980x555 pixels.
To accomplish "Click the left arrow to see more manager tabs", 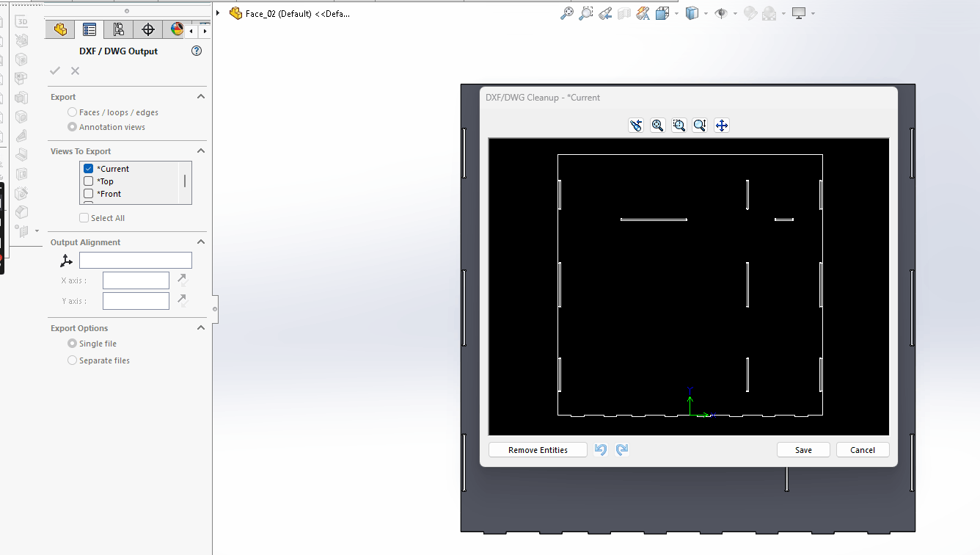I will 191,31.
